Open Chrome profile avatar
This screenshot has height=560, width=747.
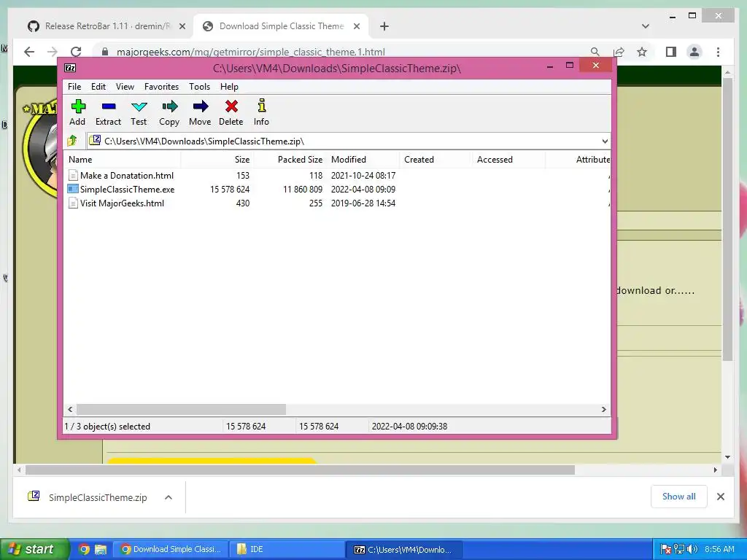point(694,52)
